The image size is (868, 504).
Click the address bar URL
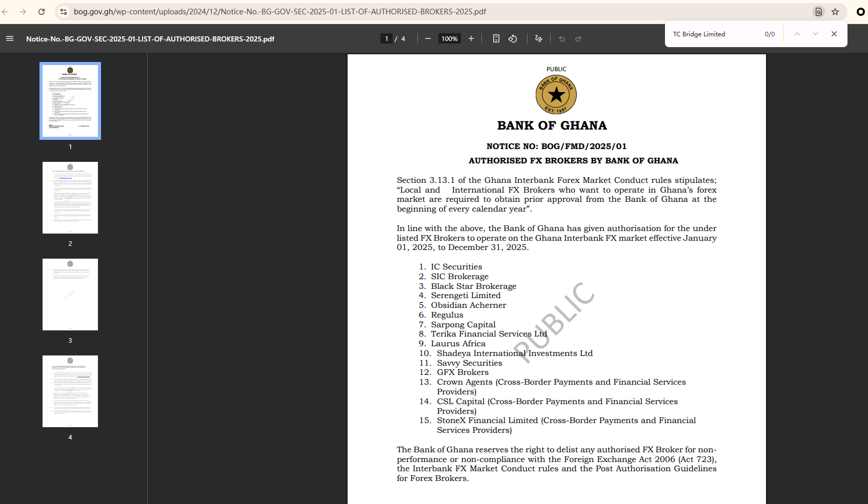[x=280, y=12]
